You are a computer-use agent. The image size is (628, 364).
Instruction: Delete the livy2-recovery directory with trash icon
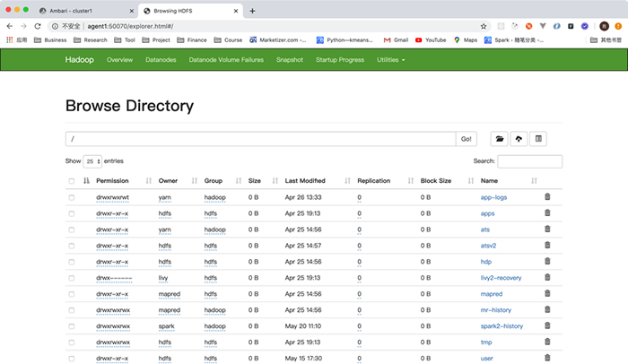pyautogui.click(x=547, y=277)
